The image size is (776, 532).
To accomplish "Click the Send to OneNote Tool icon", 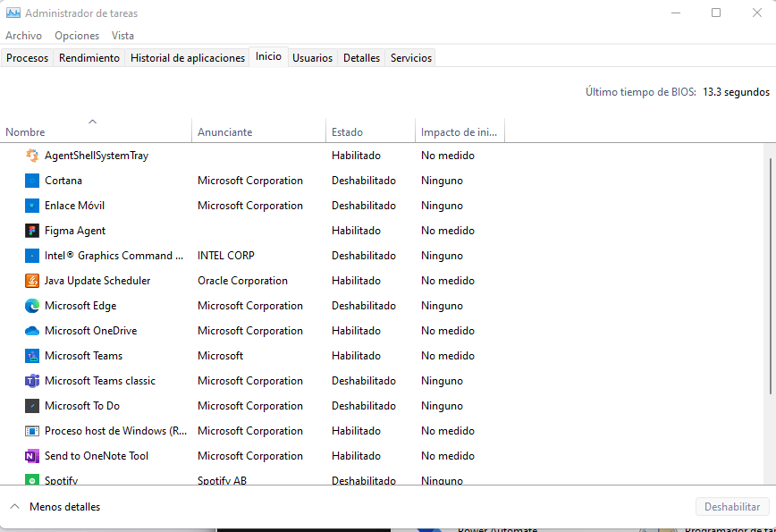I will (x=32, y=456).
